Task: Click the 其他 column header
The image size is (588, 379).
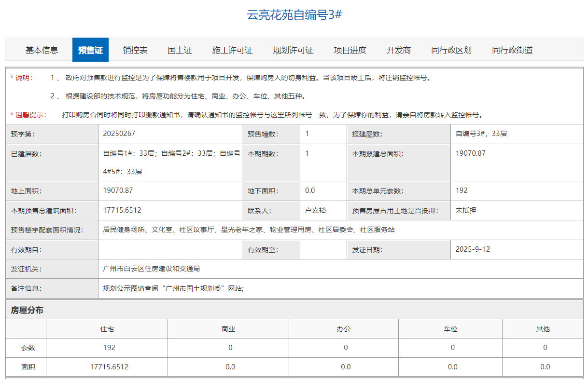Action: [x=543, y=329]
